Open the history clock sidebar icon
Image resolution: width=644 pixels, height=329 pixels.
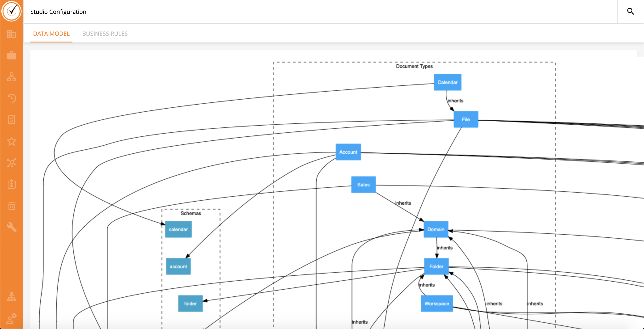coord(11,98)
